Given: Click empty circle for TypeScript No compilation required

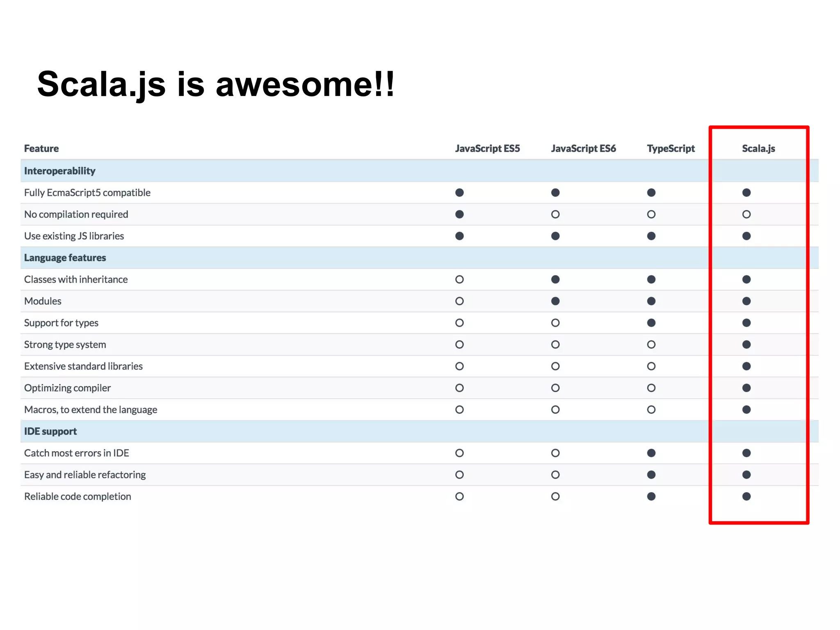Looking at the screenshot, I should pos(651,215).
